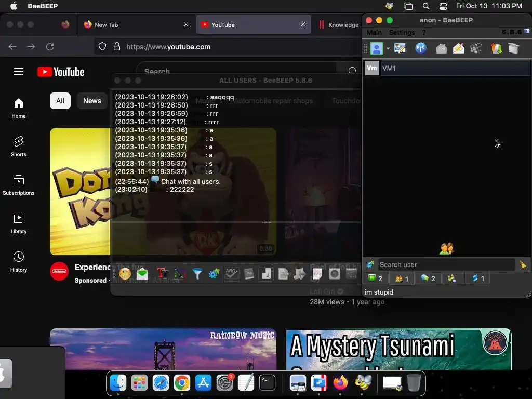Select user VM1 in the user list
Viewport: 532px width, 399px height.
point(447,68)
